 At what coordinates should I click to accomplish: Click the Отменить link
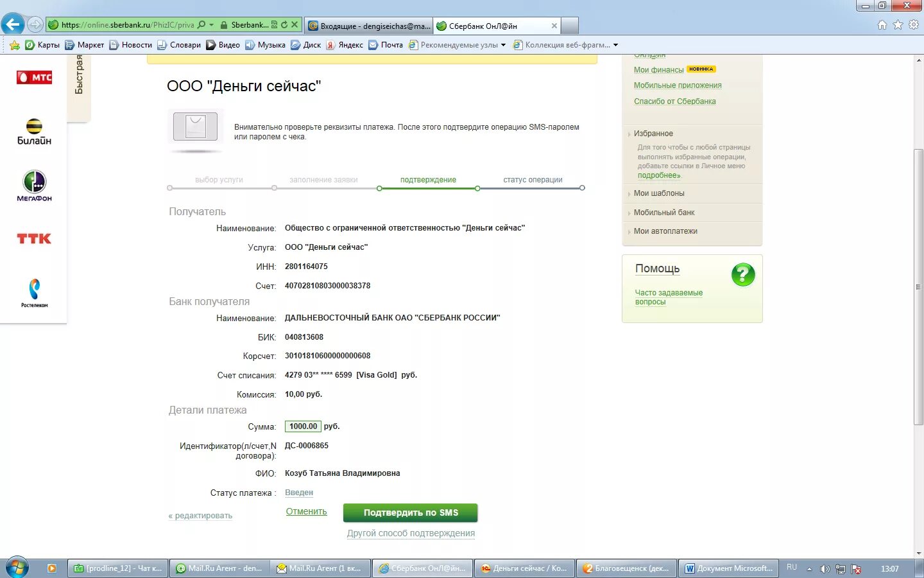coord(307,512)
